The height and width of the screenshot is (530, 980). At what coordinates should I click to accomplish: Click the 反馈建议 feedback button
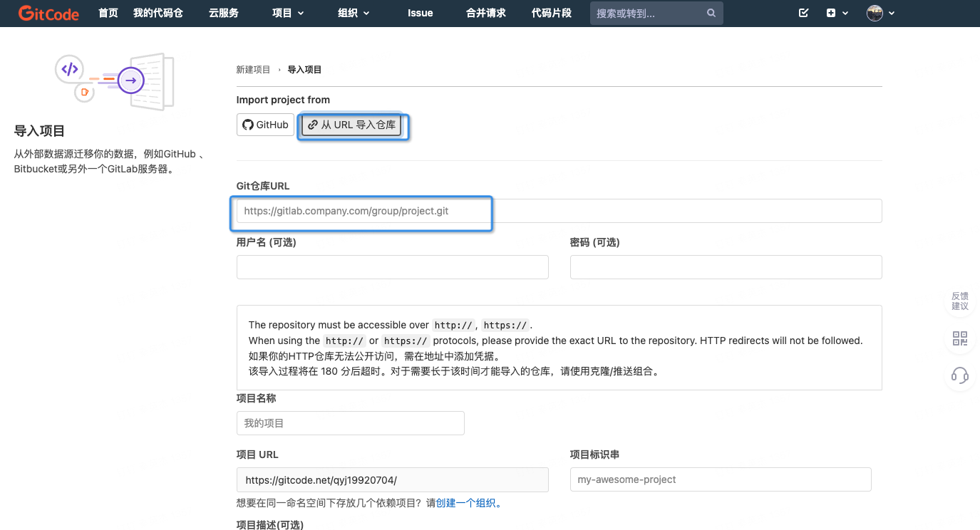tap(959, 301)
